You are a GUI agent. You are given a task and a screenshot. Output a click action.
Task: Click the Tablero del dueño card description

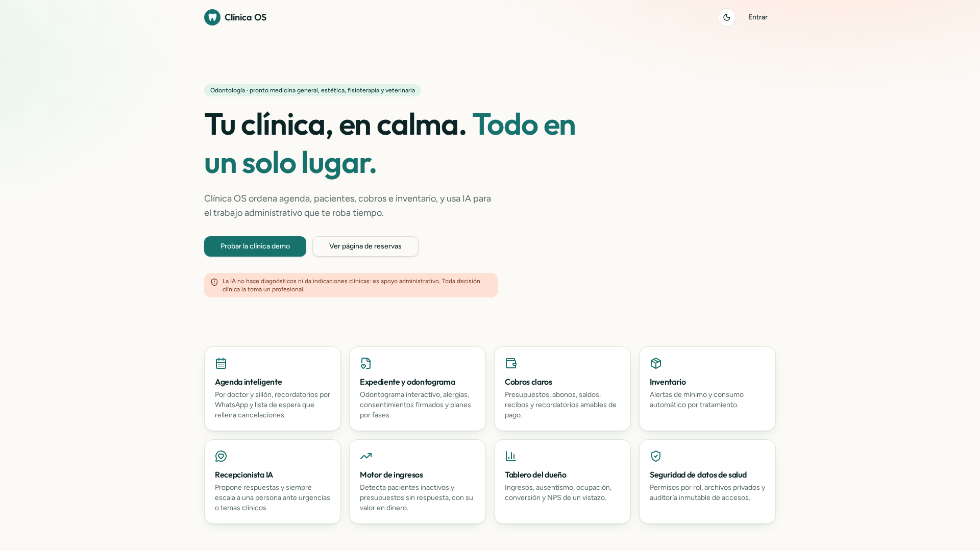pyautogui.click(x=558, y=493)
